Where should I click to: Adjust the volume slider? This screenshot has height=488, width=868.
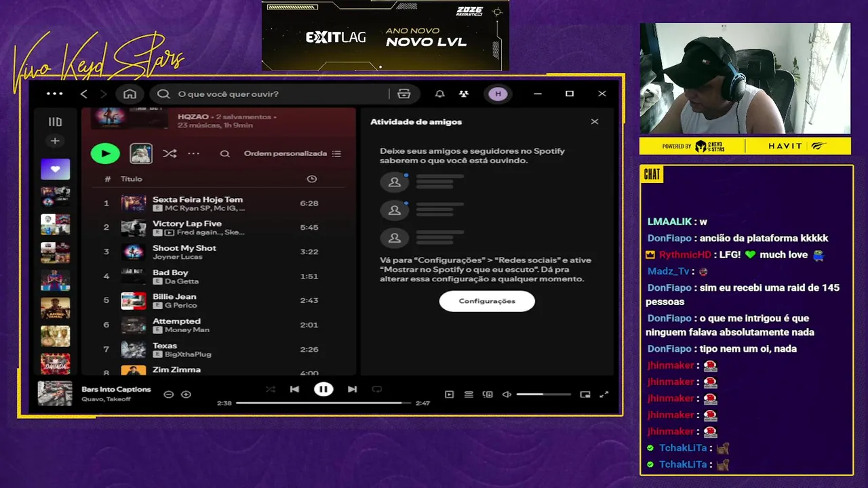point(543,394)
